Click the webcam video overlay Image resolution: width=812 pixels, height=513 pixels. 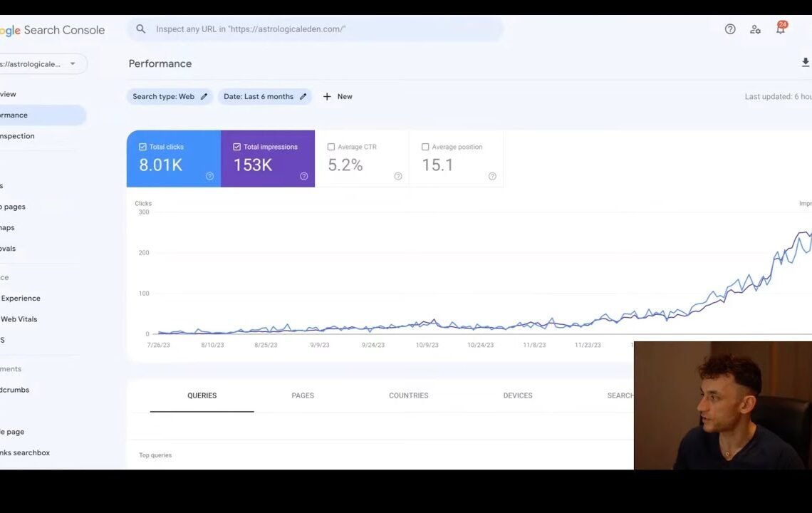(x=723, y=405)
